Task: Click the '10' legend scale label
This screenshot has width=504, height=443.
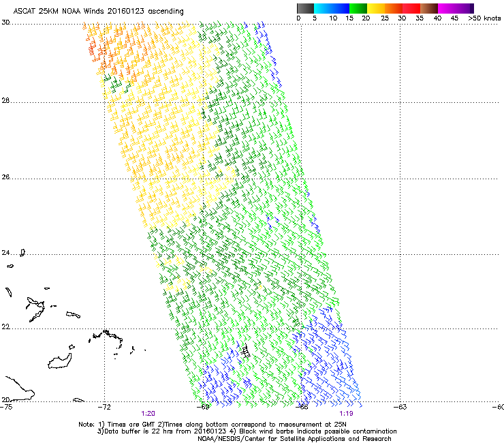Action: click(x=333, y=18)
